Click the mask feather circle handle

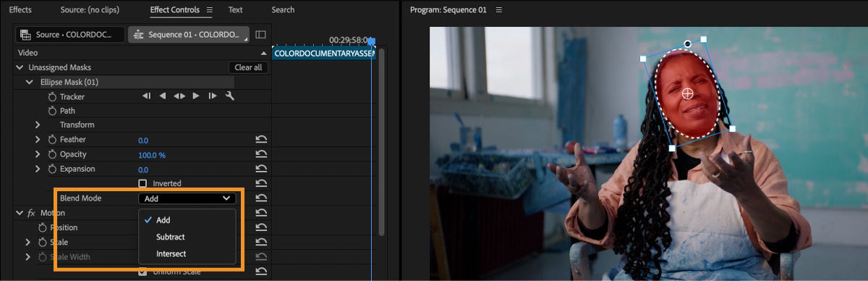(x=688, y=44)
